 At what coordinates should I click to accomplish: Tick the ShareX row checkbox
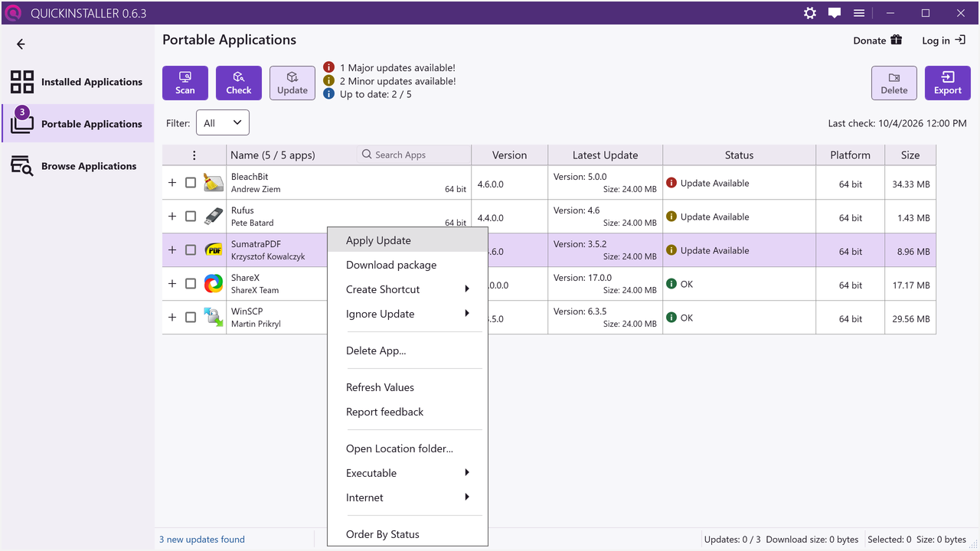point(191,284)
